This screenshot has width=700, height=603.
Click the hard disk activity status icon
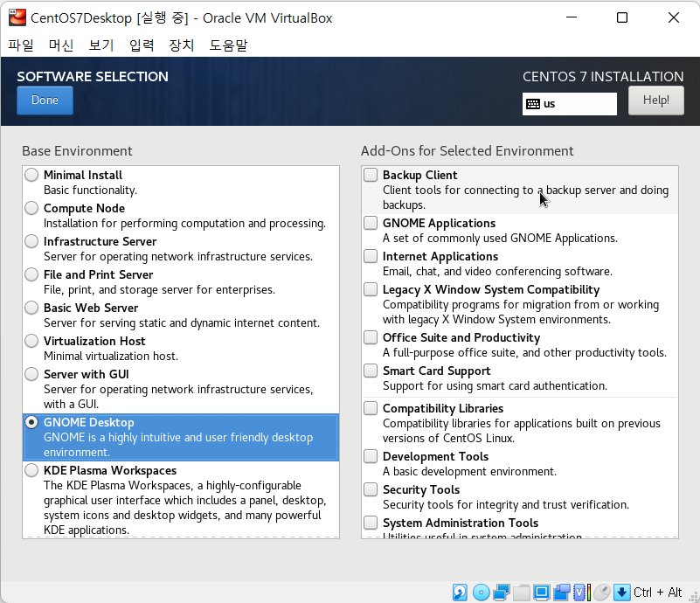pos(460,593)
